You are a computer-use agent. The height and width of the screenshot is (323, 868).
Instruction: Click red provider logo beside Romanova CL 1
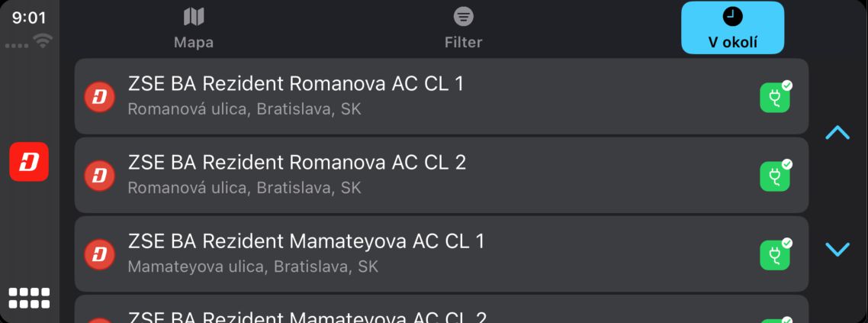pyautogui.click(x=99, y=97)
